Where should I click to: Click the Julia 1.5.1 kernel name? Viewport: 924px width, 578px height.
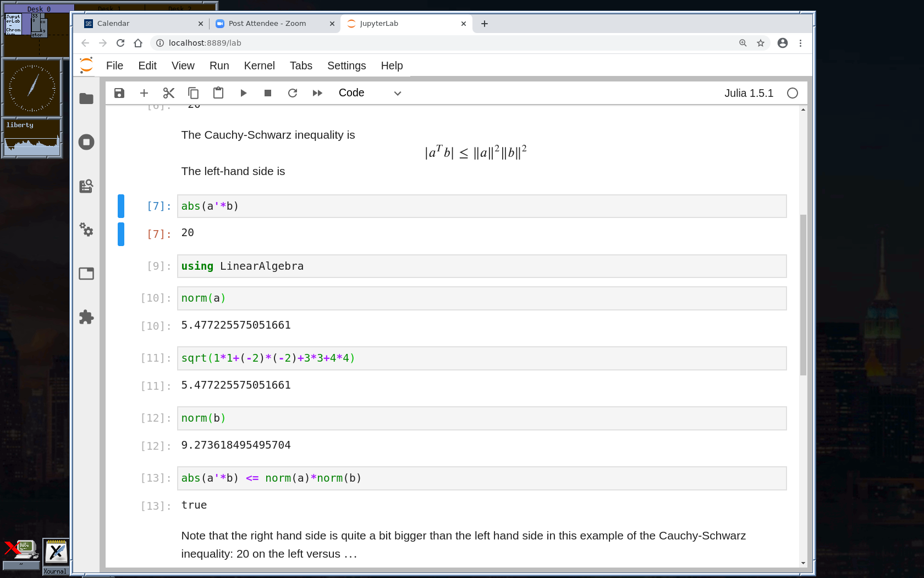coord(749,93)
